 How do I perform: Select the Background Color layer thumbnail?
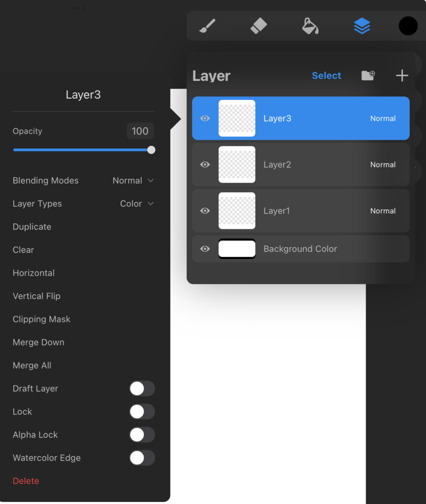[x=236, y=249]
